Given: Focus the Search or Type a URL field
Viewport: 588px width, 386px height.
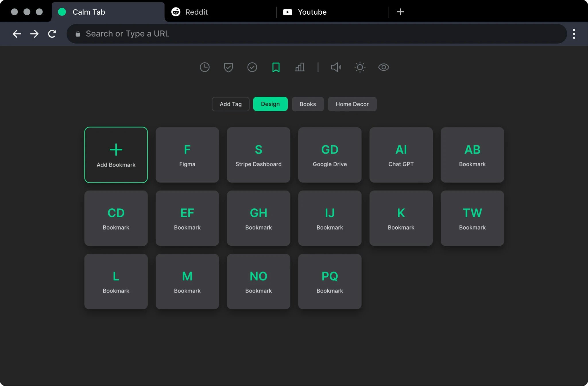Looking at the screenshot, I should 317,34.
